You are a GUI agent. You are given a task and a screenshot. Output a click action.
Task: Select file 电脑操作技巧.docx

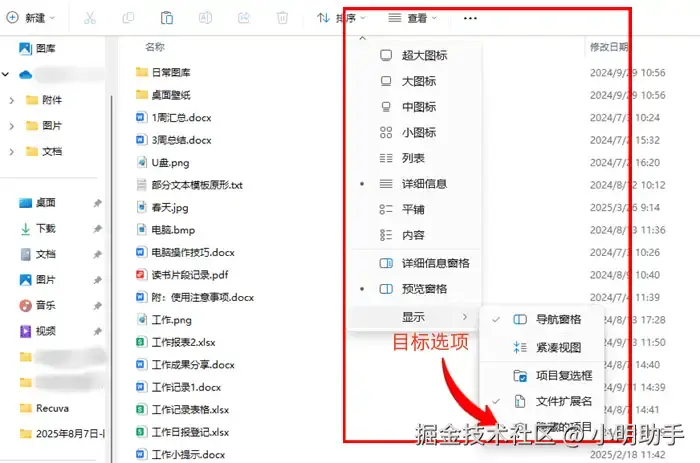[185, 252]
